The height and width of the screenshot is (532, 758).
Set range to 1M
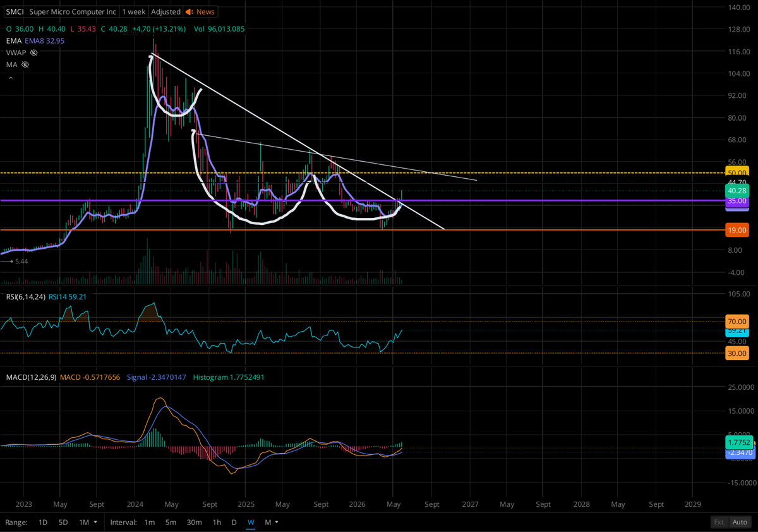pyautogui.click(x=83, y=523)
